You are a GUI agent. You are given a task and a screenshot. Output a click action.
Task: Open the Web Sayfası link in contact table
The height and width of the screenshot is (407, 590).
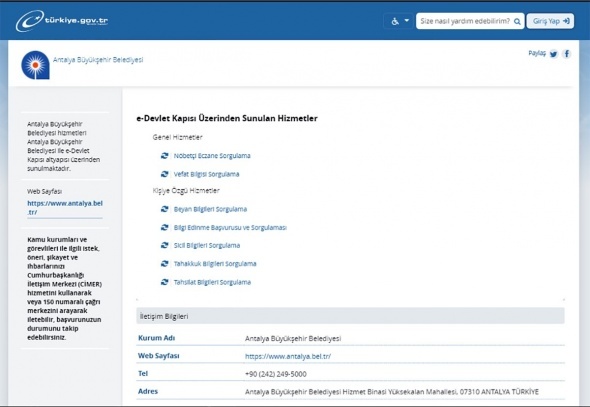288,356
